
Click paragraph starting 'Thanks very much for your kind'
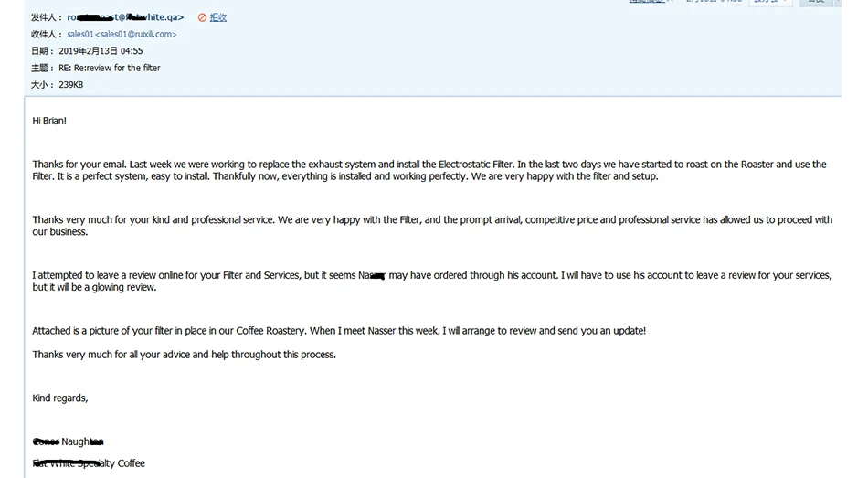coord(432,226)
